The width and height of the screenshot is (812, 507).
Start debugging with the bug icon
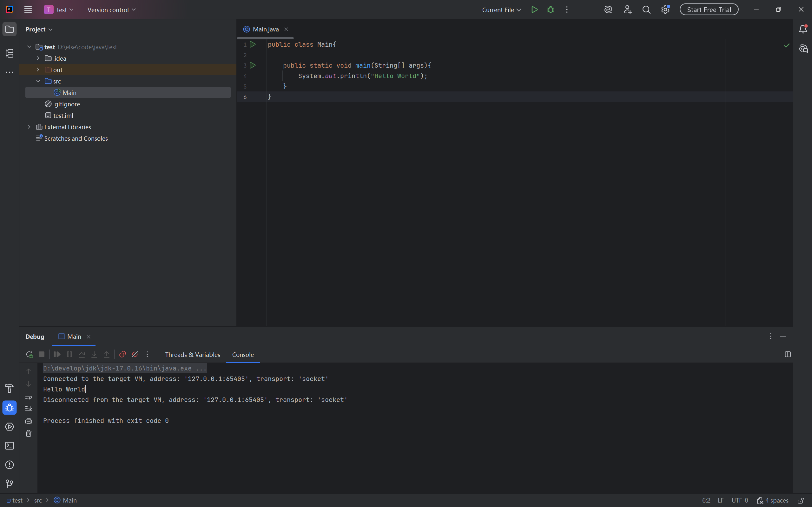tap(551, 10)
